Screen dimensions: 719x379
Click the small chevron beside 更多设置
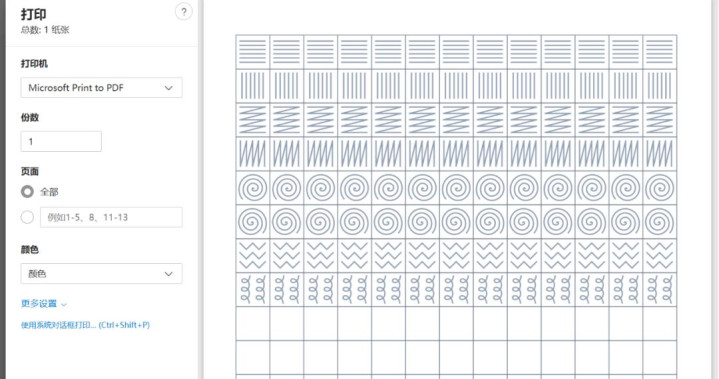tap(64, 304)
